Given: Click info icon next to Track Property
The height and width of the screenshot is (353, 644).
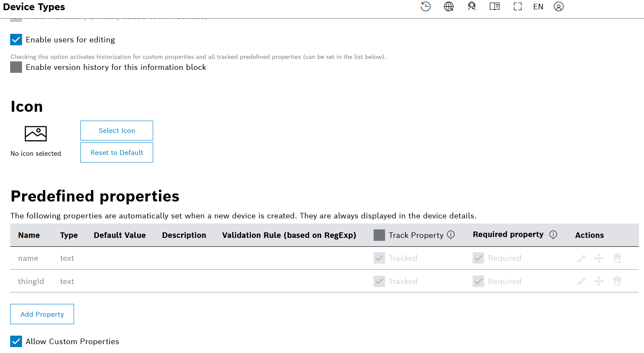Looking at the screenshot, I should pyautogui.click(x=451, y=235).
